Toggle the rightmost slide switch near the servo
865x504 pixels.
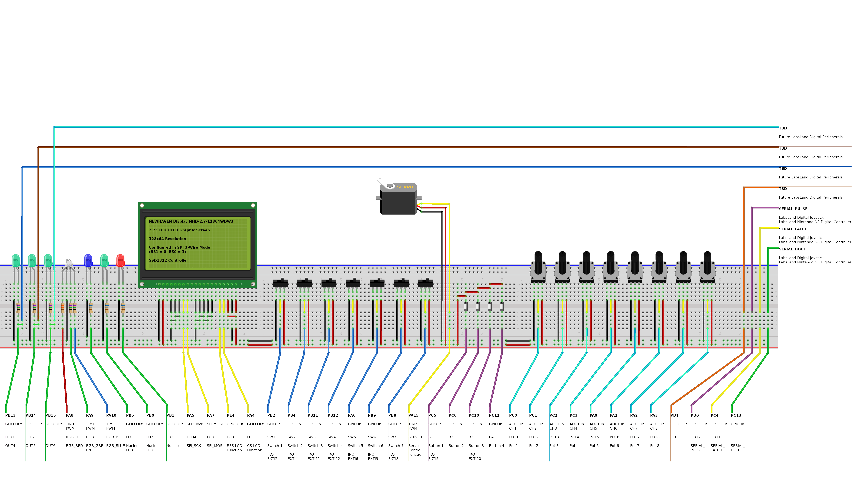425,283
